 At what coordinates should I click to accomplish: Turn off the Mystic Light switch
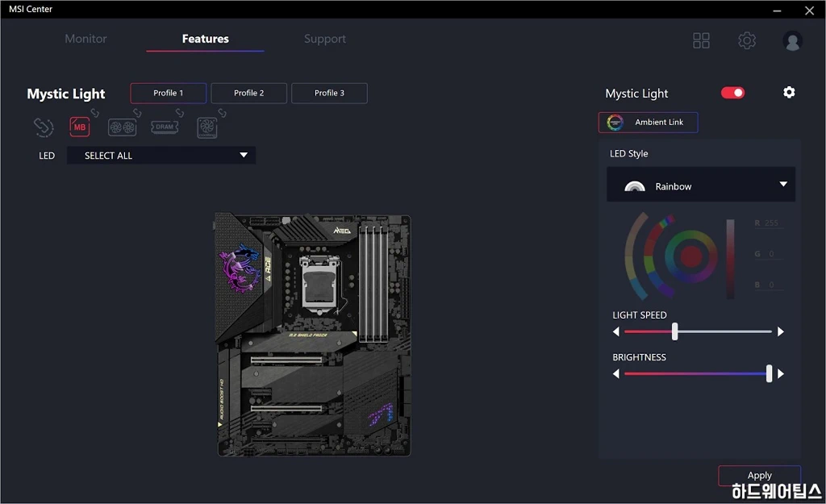732,93
